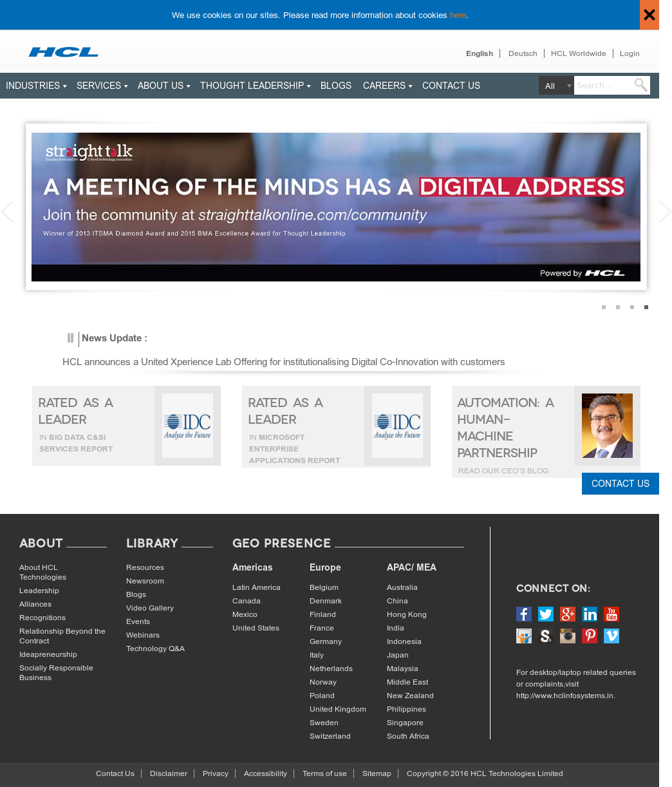672x787 pixels.
Task: Click the search magnifier icon
Action: pyautogui.click(x=640, y=85)
